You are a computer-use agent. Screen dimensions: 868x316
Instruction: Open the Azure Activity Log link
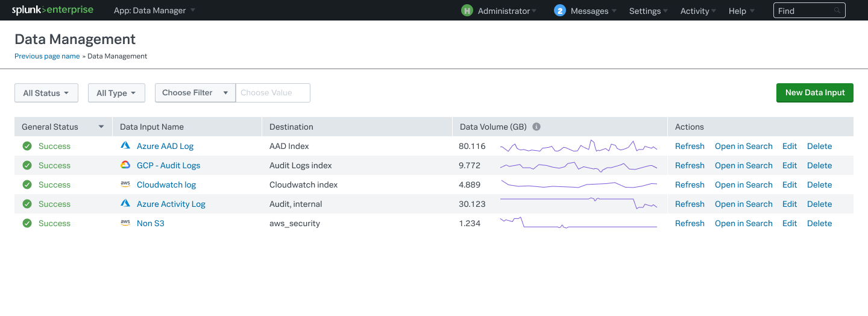coord(171,204)
